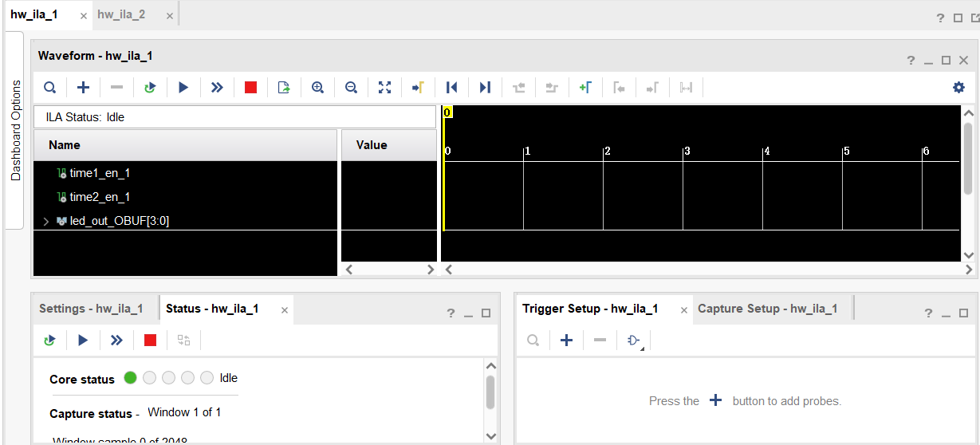Viewport: 980px width, 445px height.
Task: Open search in the Waveform toolbar
Action: coord(49,88)
